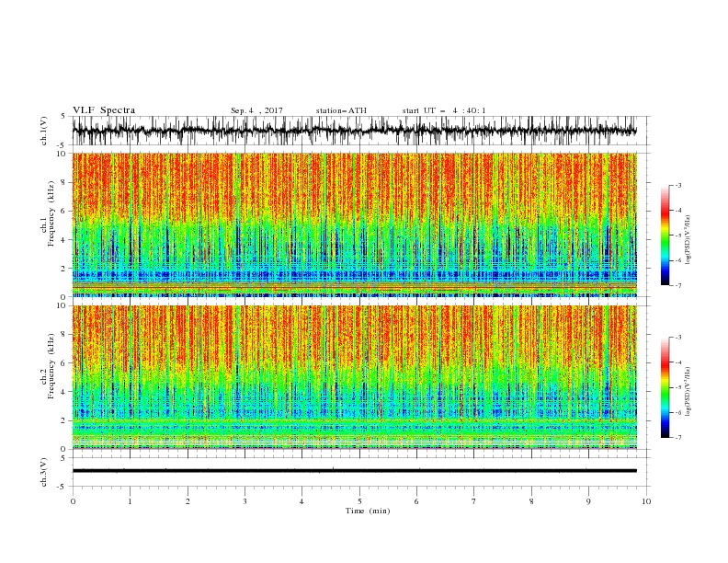Click inside the ch.2 spectrogram panel
728x563 pixels.
tap(354, 377)
